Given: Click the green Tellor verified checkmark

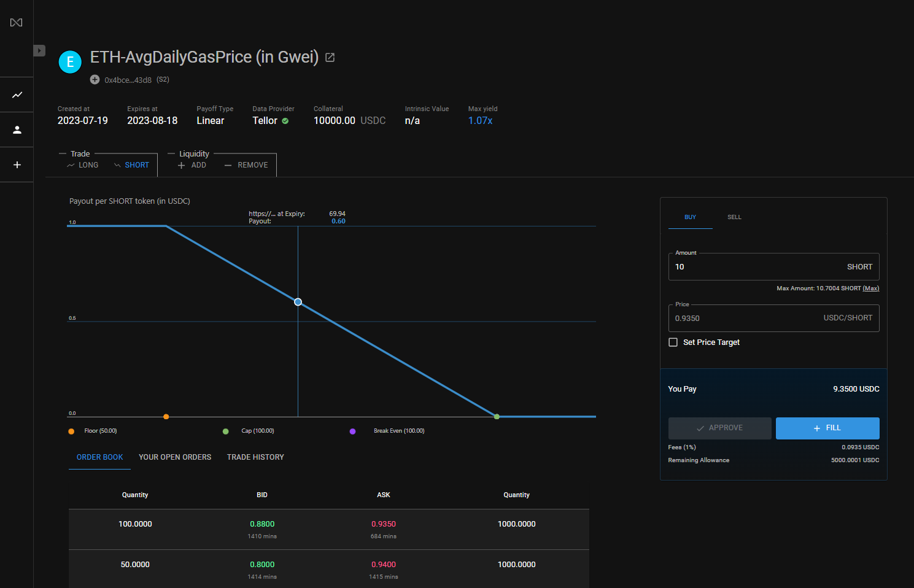Looking at the screenshot, I should click(x=285, y=121).
